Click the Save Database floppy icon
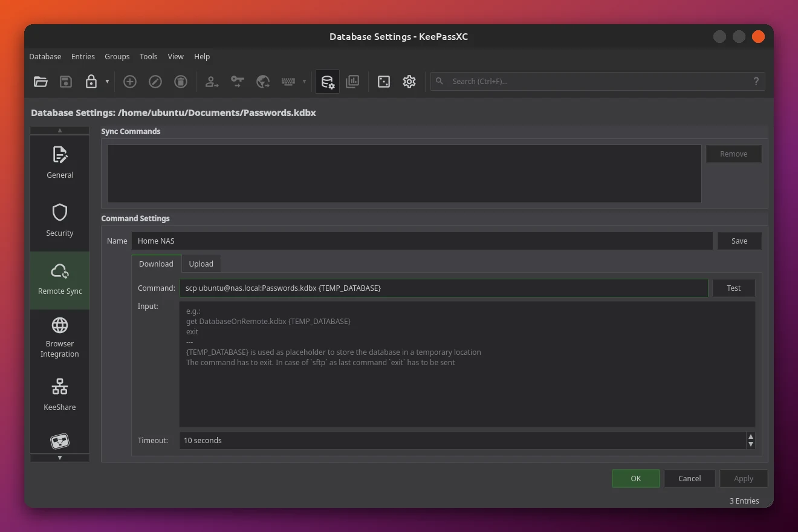 (x=66, y=82)
